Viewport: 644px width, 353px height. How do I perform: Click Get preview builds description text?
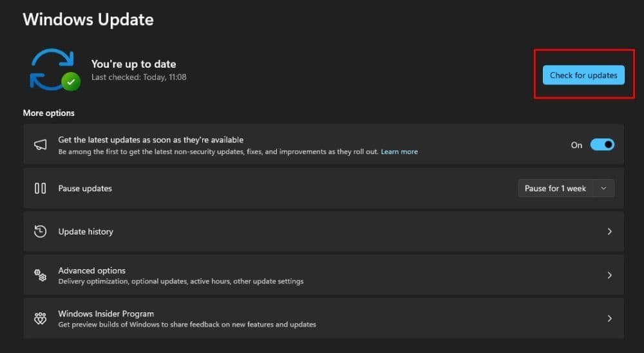(187, 325)
